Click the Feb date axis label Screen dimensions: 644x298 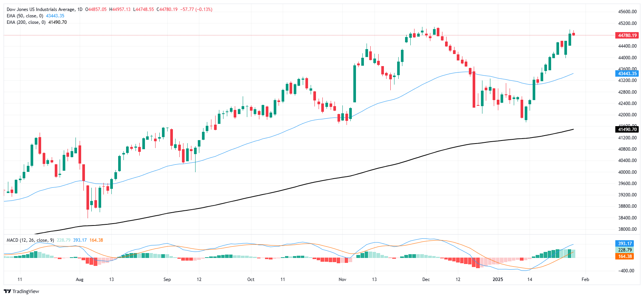pyautogui.click(x=585, y=279)
